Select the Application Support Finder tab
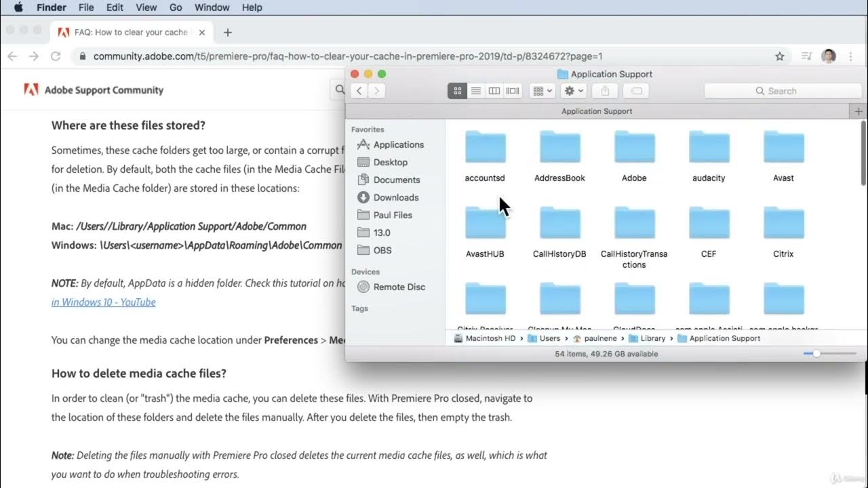 597,111
